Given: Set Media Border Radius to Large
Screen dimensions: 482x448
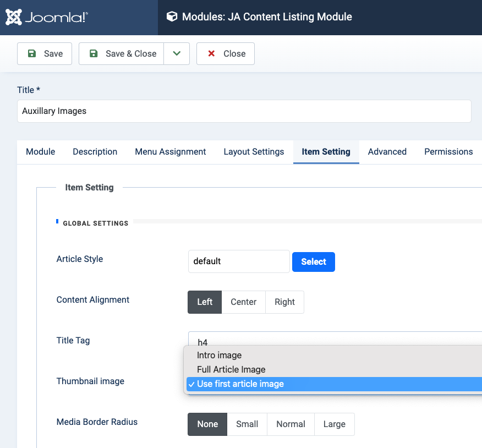Looking at the screenshot, I should (335, 424).
